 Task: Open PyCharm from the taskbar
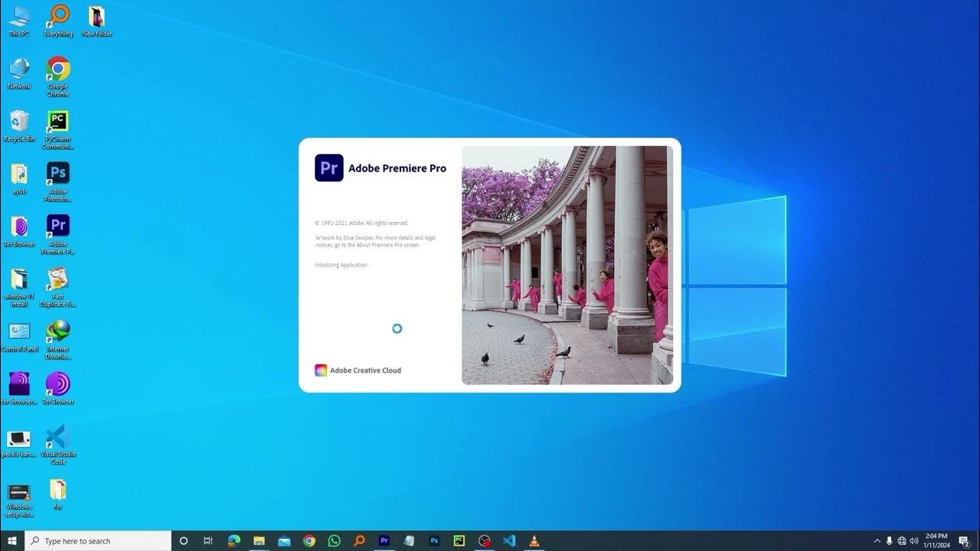point(459,541)
